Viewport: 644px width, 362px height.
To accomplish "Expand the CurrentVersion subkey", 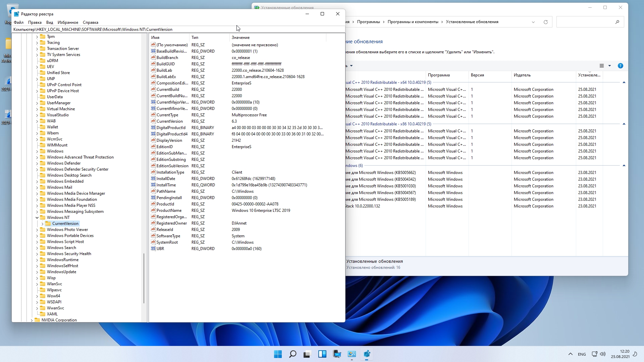I will (x=43, y=224).
